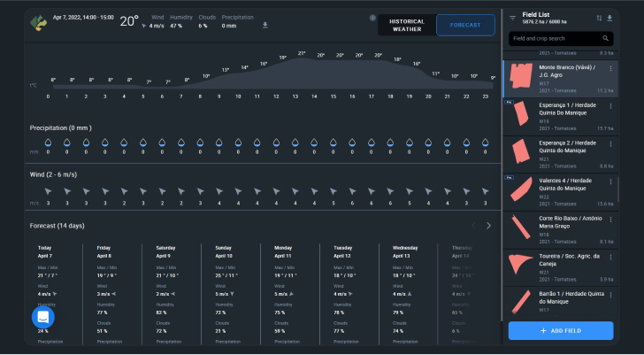Select Tuesday April 12 forecast

click(x=349, y=294)
